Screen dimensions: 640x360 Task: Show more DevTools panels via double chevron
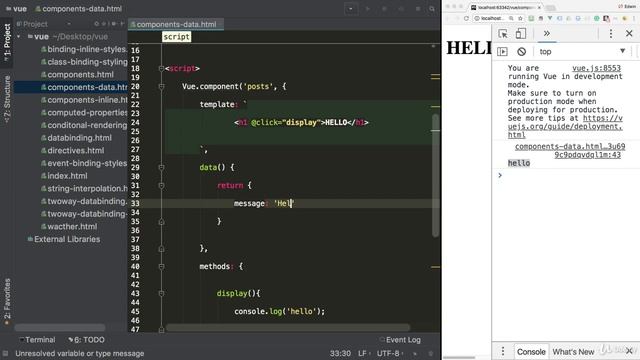(x=547, y=33)
